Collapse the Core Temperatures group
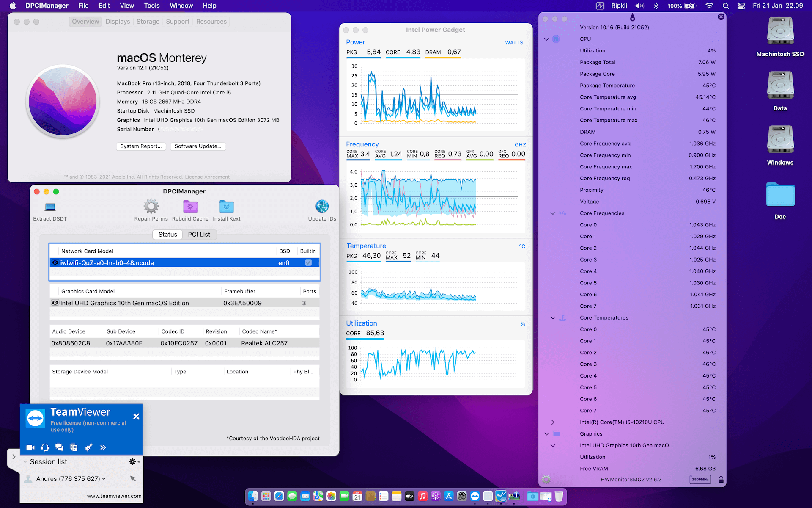The height and width of the screenshot is (508, 812). coord(553,318)
